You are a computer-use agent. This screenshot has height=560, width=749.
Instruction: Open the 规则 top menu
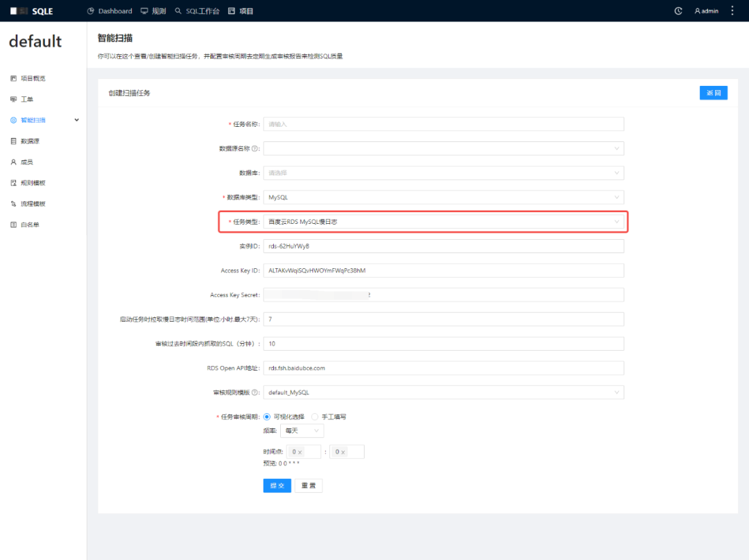pyautogui.click(x=153, y=11)
